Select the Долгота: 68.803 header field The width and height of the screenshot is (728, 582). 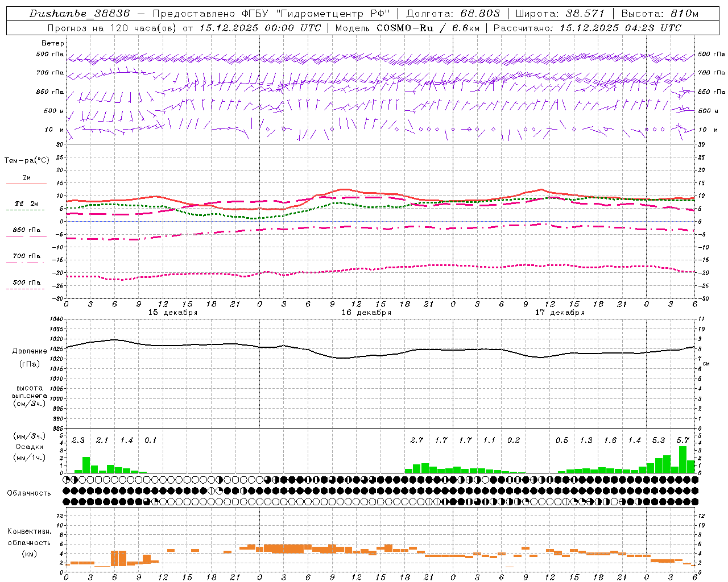453,14
